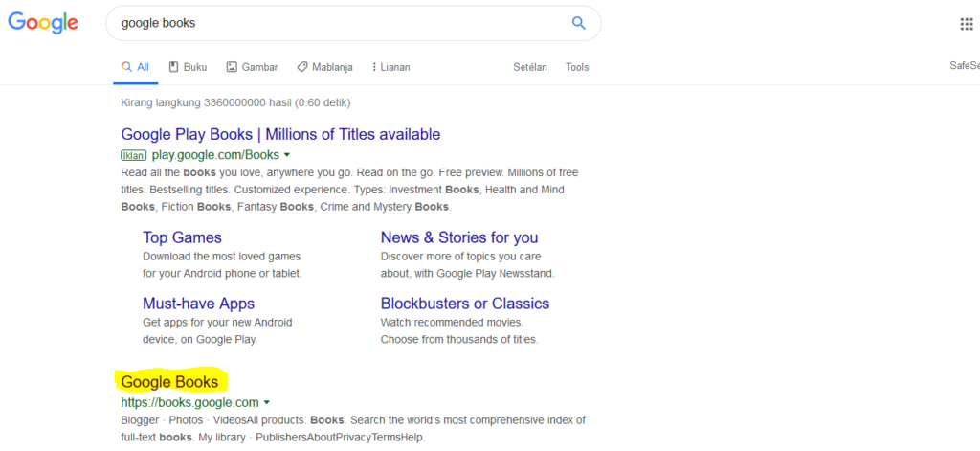Click the play.google.com/Books URL text
Image resolution: width=980 pixels, height=451 pixels.
pos(215,155)
